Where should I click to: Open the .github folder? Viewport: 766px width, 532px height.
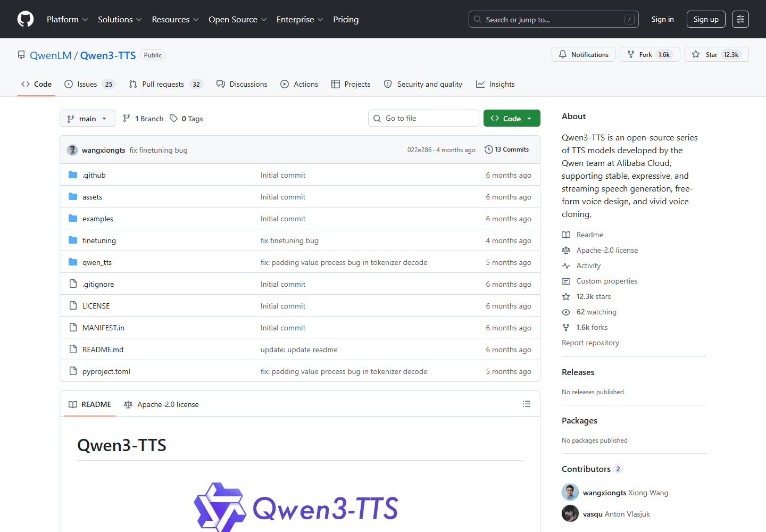pos(94,175)
